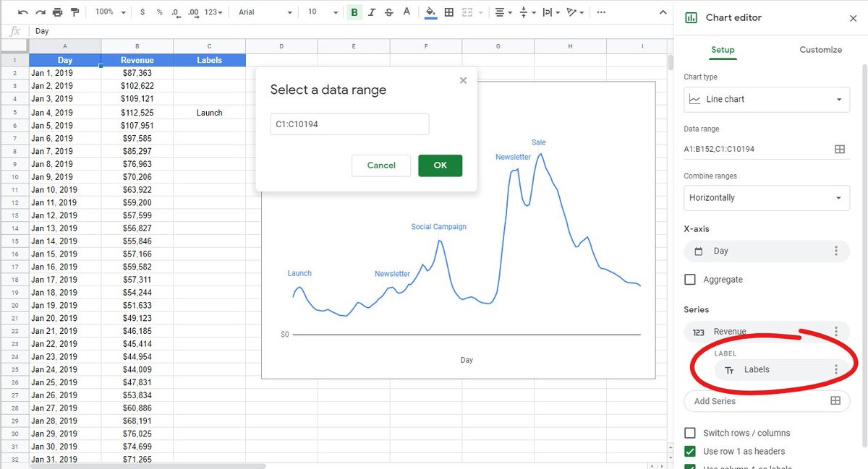Edit the C1:C10194 range field

pos(349,124)
